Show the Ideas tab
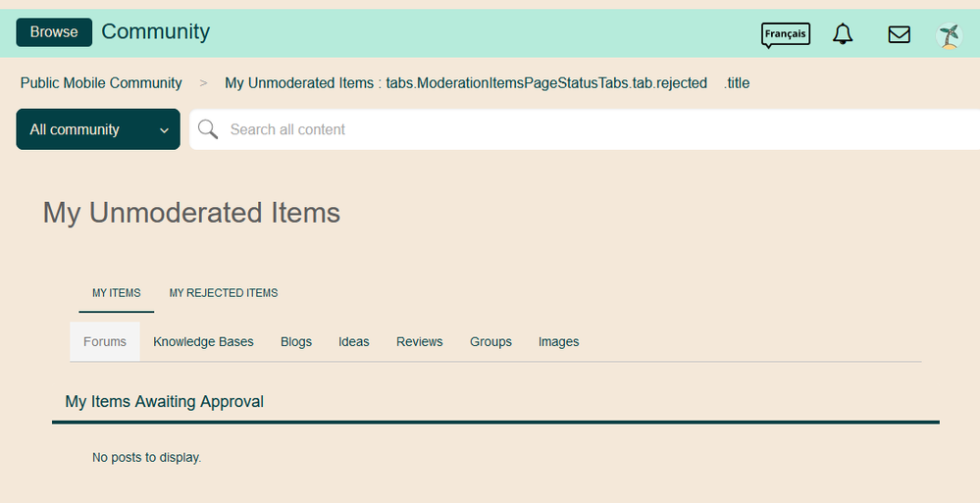The image size is (980, 503). (354, 342)
